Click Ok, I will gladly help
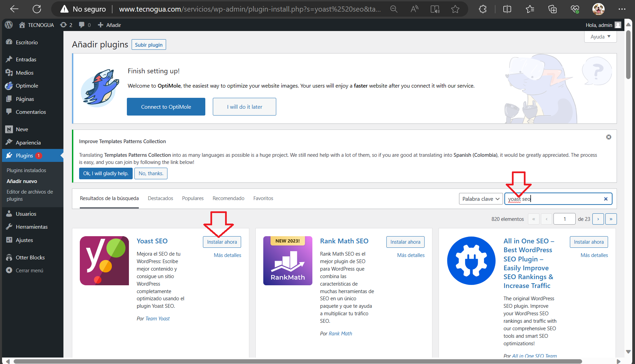Screen dimensions: 635x364 click(x=106, y=173)
